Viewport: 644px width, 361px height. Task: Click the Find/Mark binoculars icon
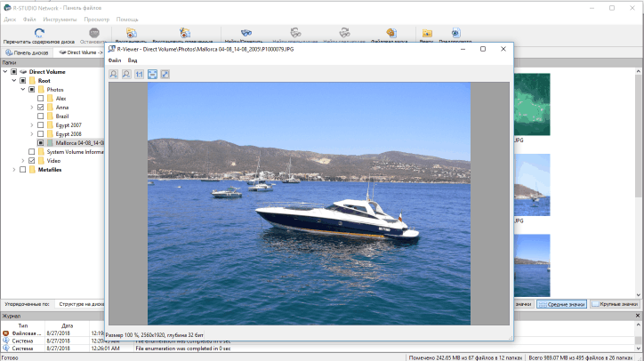[x=246, y=33]
